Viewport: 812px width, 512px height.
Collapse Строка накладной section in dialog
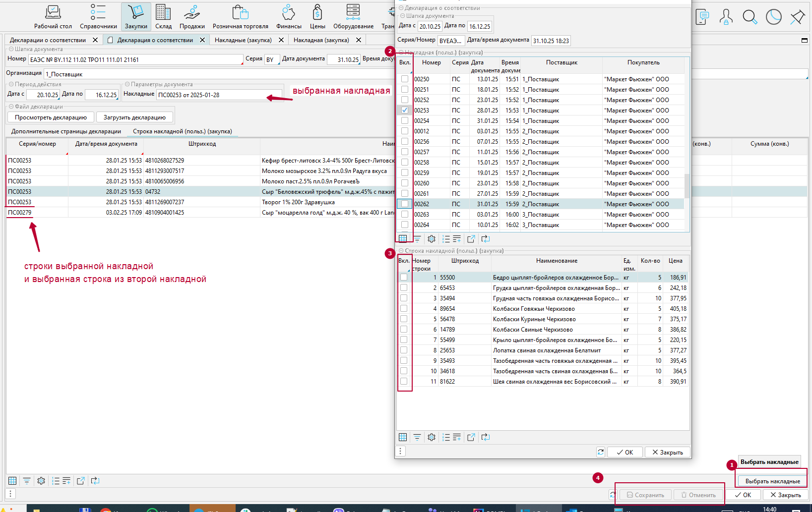click(x=401, y=251)
